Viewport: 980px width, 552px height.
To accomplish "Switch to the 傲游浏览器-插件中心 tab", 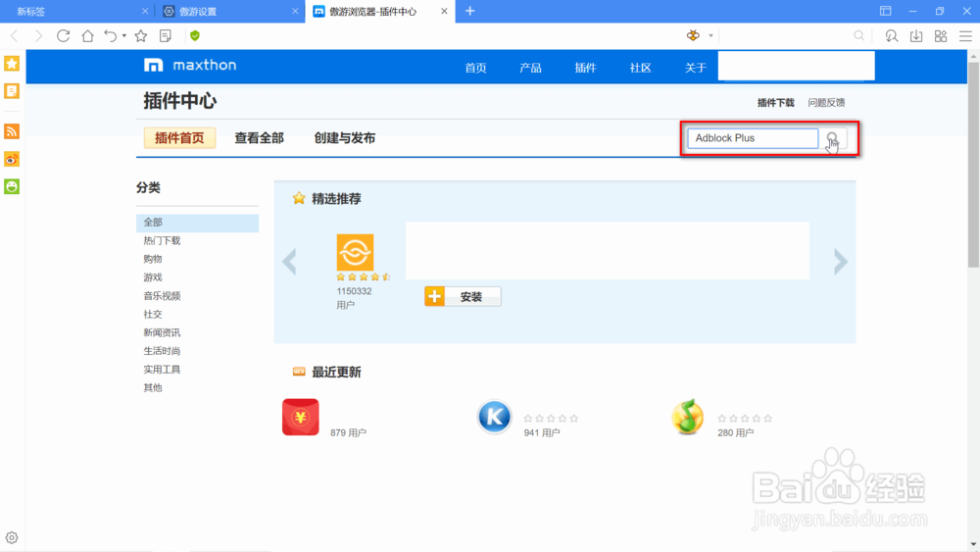I will coord(380,11).
